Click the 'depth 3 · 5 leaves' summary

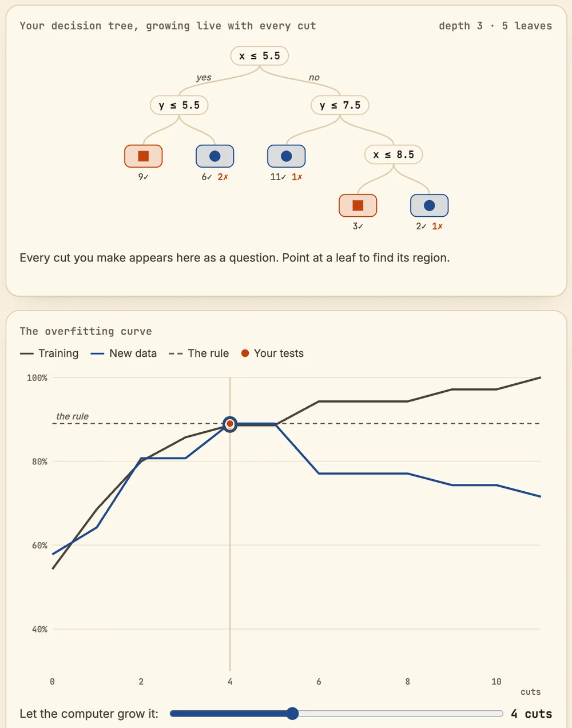495,26
